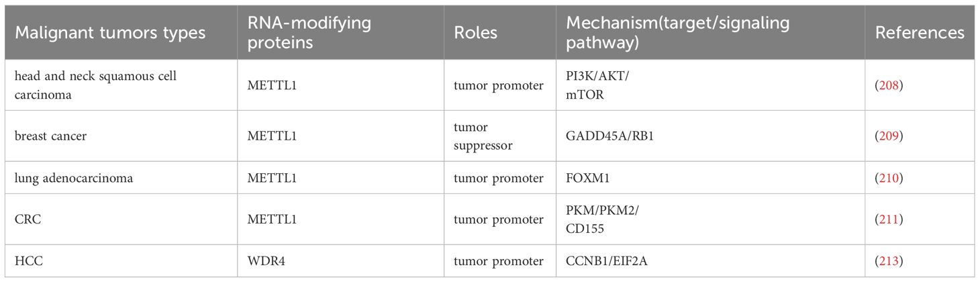Screen dimensions: 980x282
Task: Click the References column header
Action: [x=920, y=33]
